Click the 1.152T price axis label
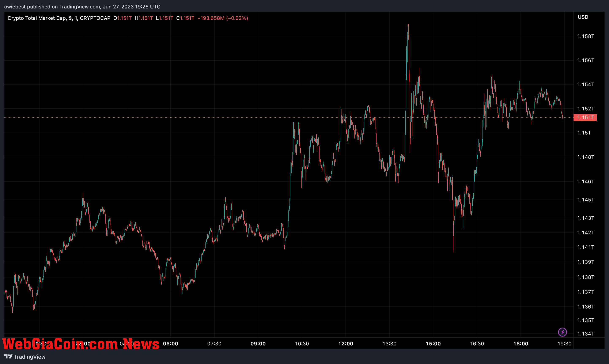The image size is (609, 364). [586, 109]
